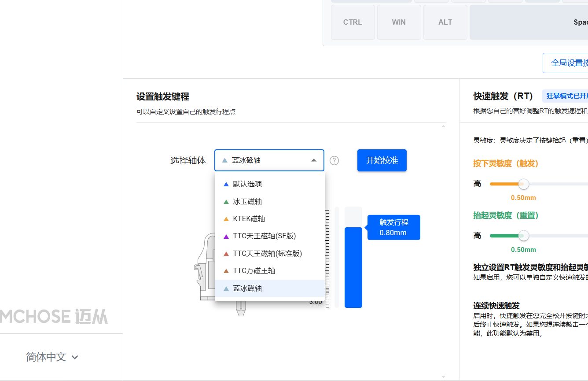Click the 设置触发键程 heading
588x381 pixels.
(163, 96)
